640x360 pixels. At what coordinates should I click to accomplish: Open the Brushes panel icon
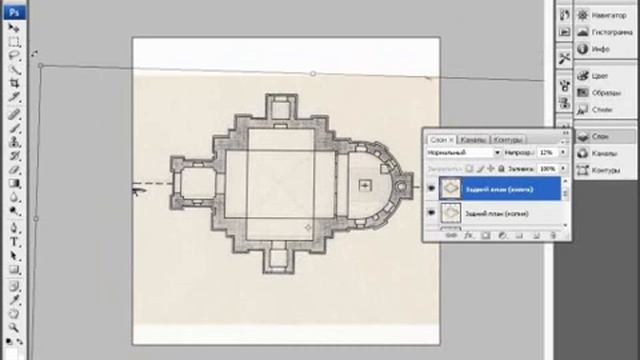coord(564,86)
